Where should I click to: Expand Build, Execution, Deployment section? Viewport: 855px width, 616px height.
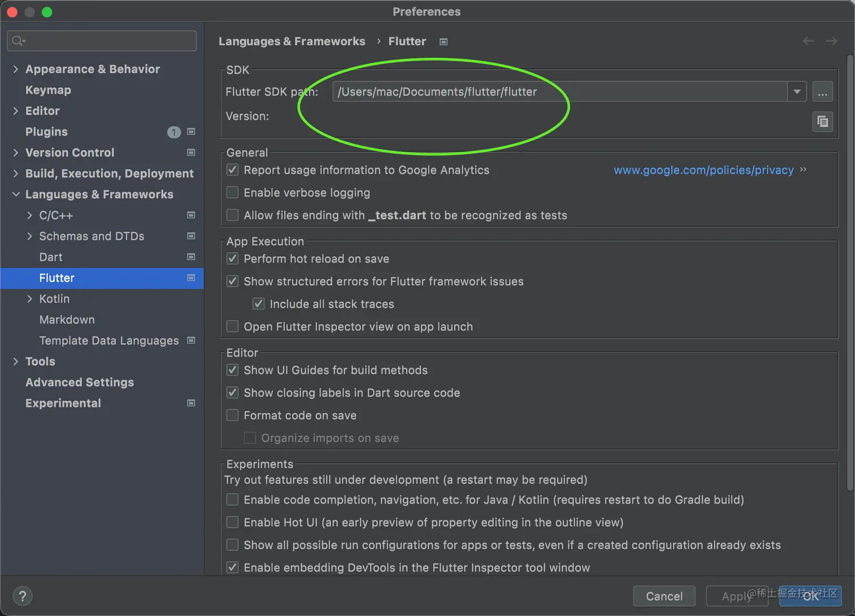point(16,173)
